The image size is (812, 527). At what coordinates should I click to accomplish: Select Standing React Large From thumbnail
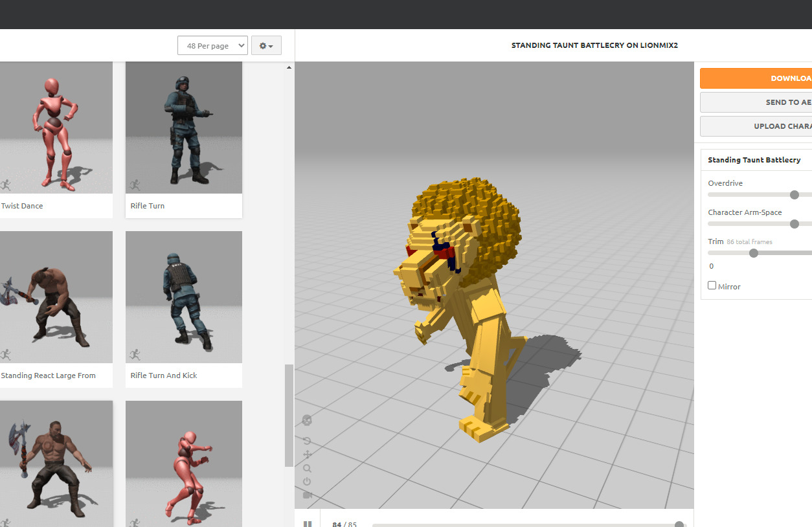coord(56,297)
